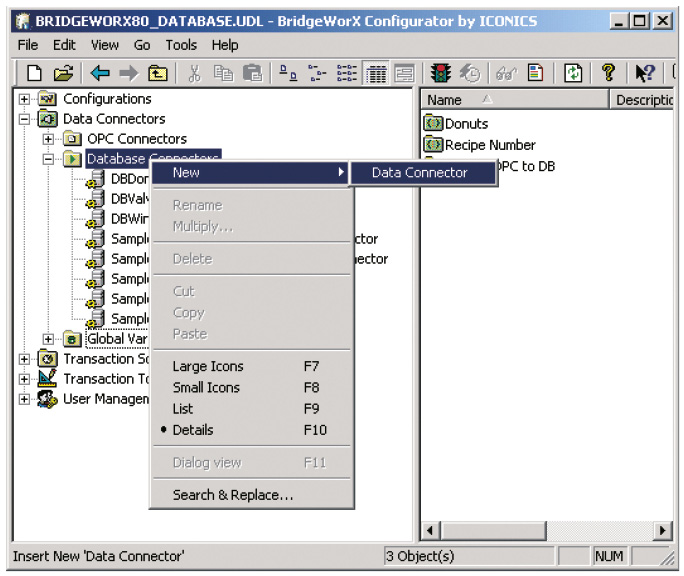Expand the Transaction Templates tree node
Image resolution: width=684 pixels, height=576 pixels.
24,379
